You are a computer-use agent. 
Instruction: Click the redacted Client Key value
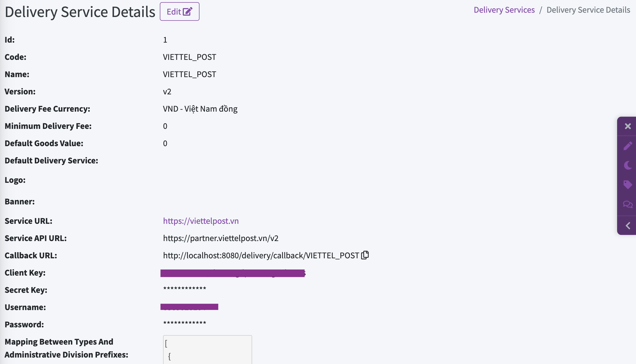coord(233,273)
